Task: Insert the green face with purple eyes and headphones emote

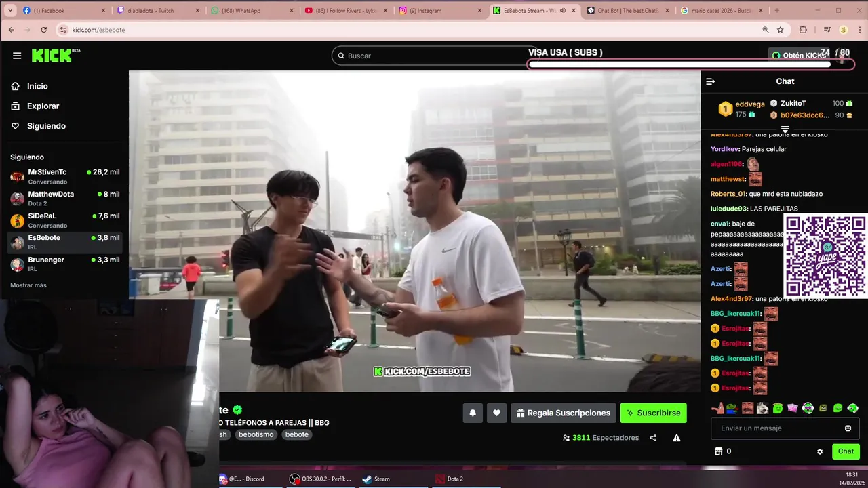Action: (x=808, y=408)
